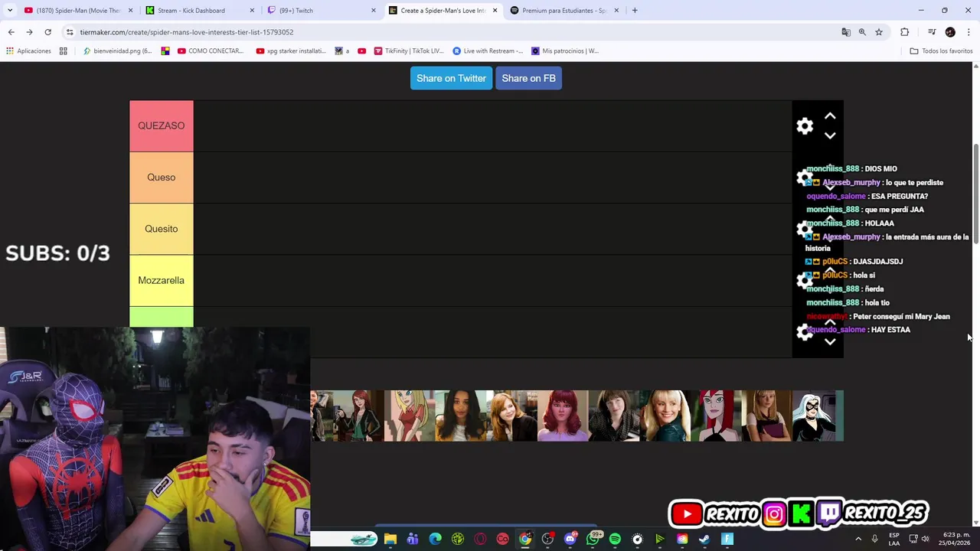Pick the cartoon redhead with green eyes thumbnail
The image size is (980, 551).
point(716,416)
